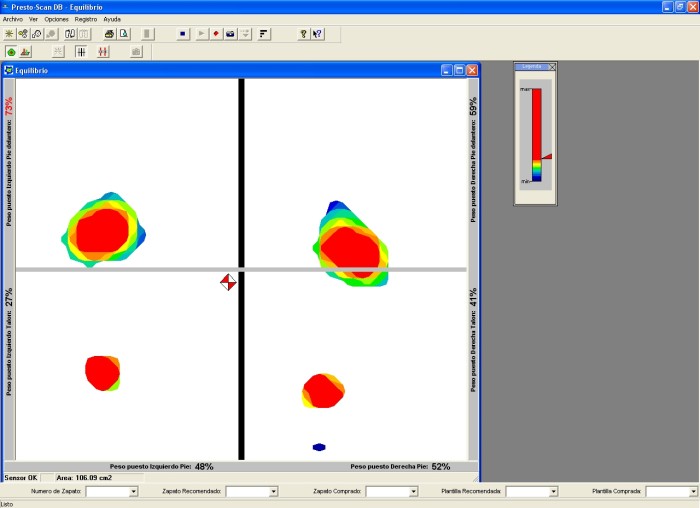Click the camera snapshot icon

[230, 33]
